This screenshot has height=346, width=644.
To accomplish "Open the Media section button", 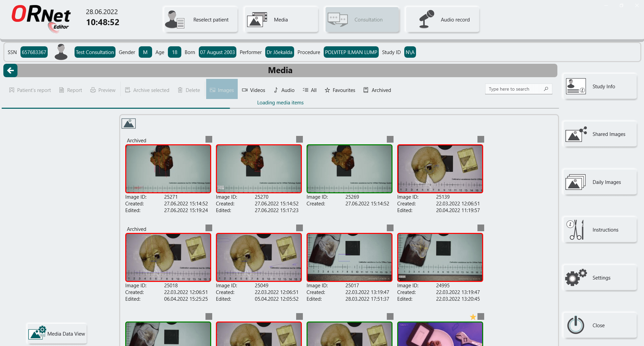I will tap(281, 19).
